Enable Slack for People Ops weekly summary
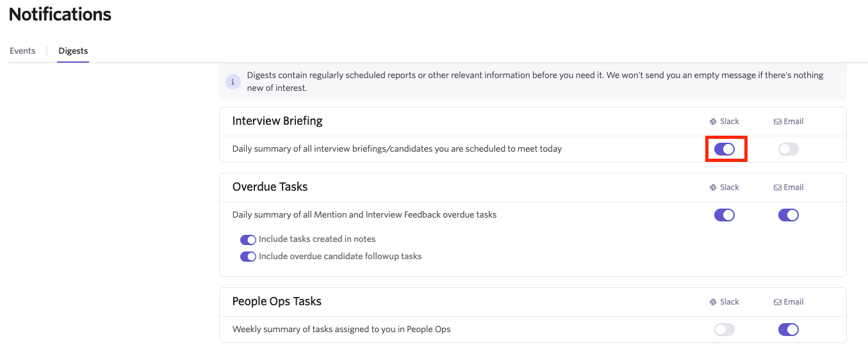This screenshot has width=868, height=359. pyautogui.click(x=725, y=330)
